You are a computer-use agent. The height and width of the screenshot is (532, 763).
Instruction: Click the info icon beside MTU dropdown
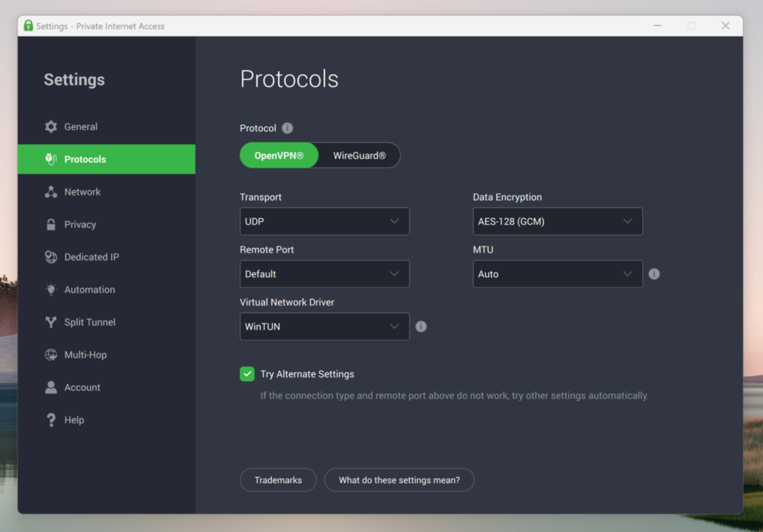tap(654, 274)
